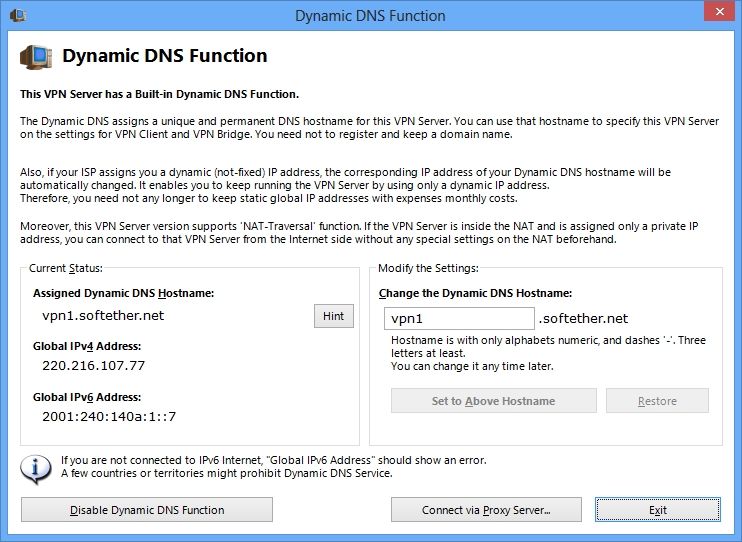742x542 pixels.
Task: Click the 220.216.107.77 IPv4 address value
Action: tap(94, 365)
